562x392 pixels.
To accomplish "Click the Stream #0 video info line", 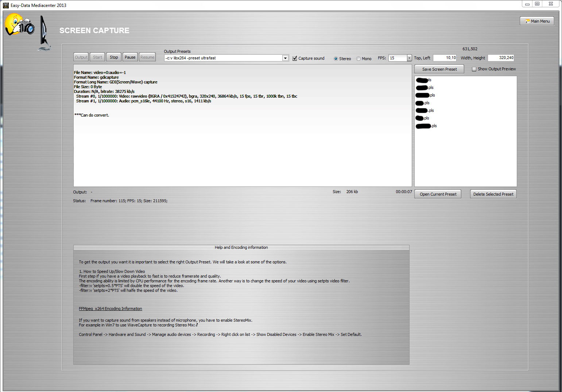I will pos(186,96).
